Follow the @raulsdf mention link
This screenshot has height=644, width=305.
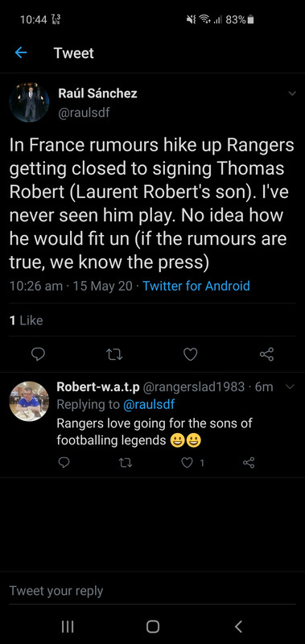tap(149, 405)
